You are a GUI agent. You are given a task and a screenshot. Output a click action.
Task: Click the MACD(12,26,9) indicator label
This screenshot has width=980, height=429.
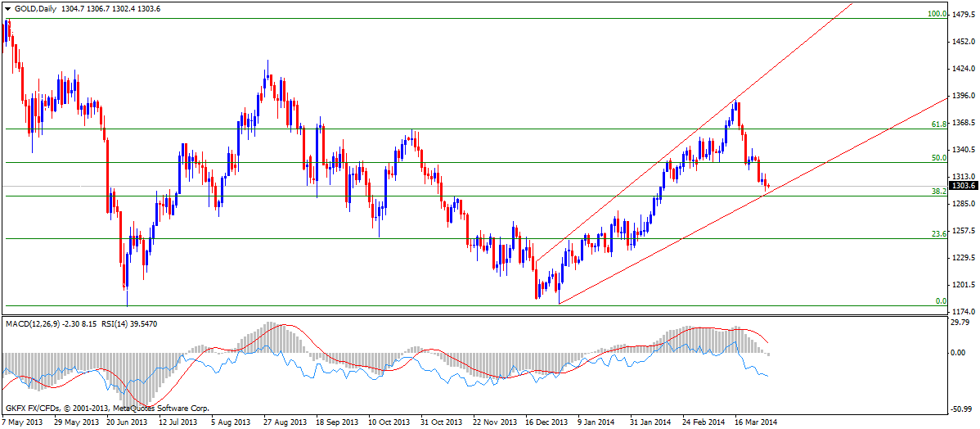click(33, 324)
